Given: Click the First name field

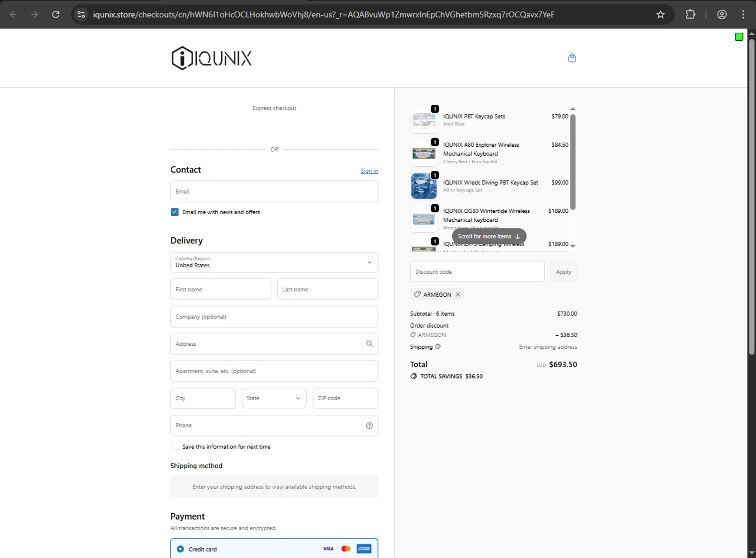Looking at the screenshot, I should tap(221, 289).
